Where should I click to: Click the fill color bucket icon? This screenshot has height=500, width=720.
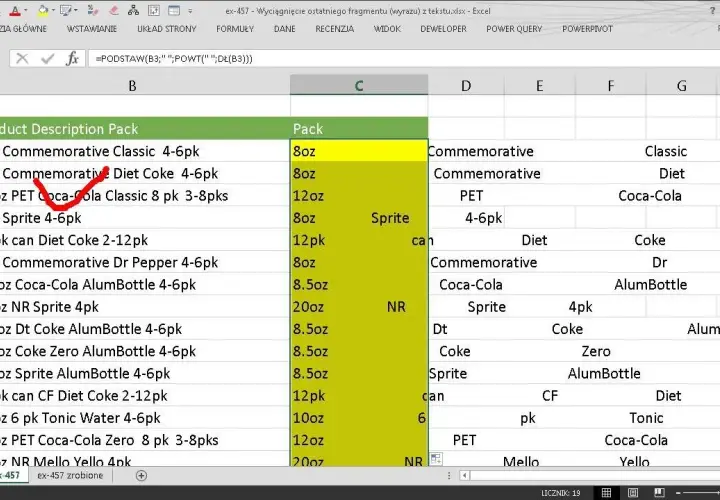point(43,10)
